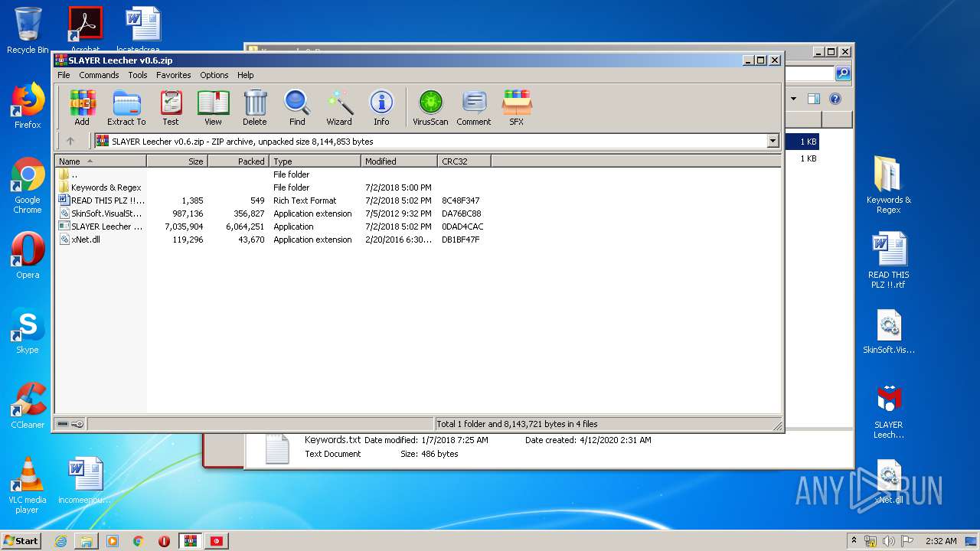The width and height of the screenshot is (980, 551).
Task: Click the volume icon in system tray
Action: (888, 541)
